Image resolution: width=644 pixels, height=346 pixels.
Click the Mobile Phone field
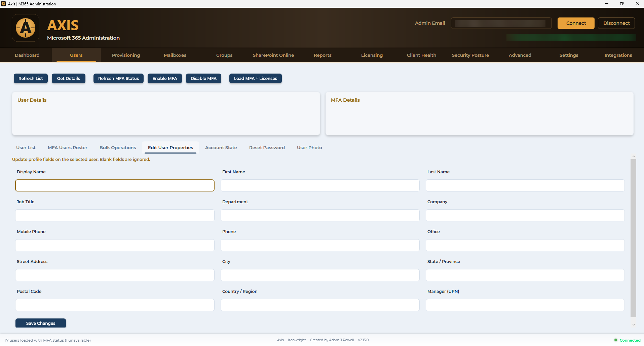pyautogui.click(x=115, y=245)
